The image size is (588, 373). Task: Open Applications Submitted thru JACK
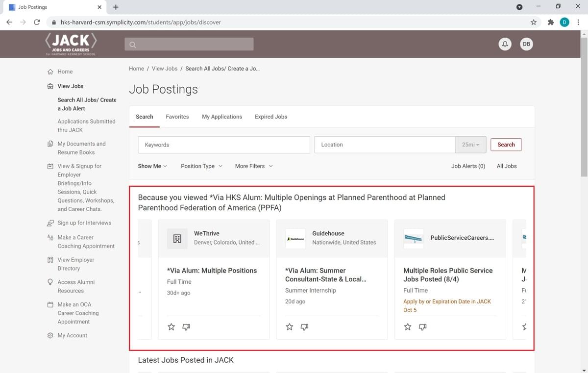point(86,125)
